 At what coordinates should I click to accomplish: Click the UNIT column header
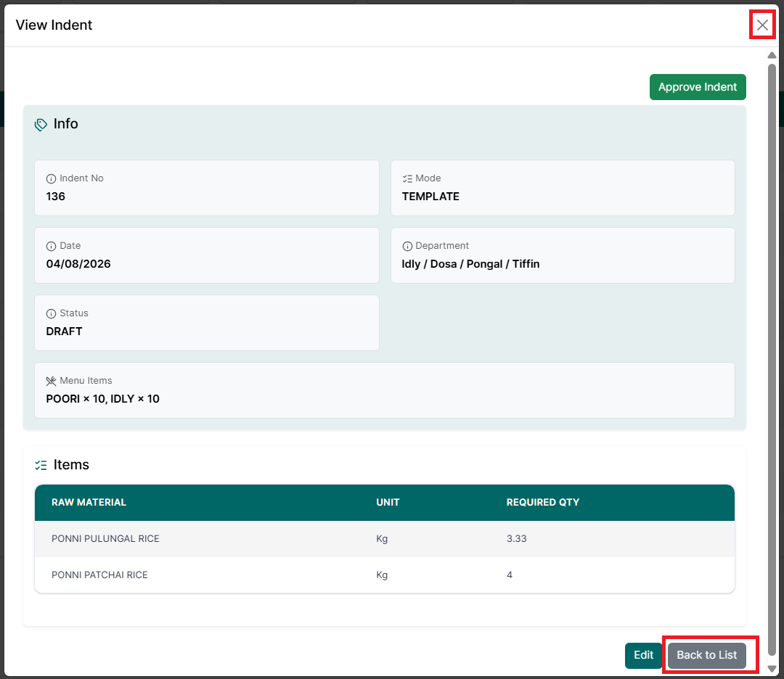(x=388, y=502)
